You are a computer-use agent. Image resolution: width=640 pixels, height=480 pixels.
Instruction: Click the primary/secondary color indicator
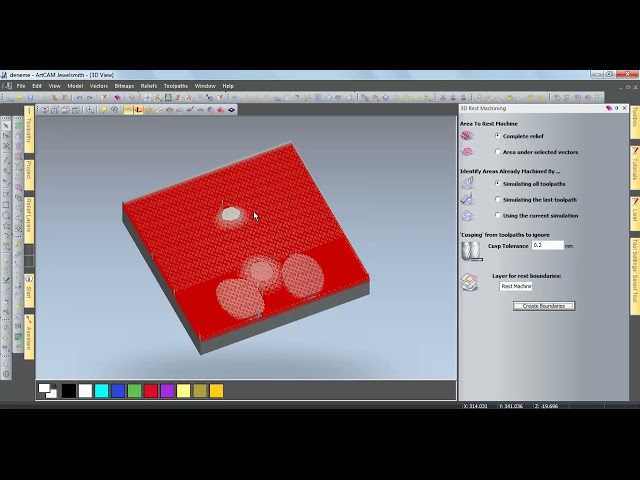[48, 391]
